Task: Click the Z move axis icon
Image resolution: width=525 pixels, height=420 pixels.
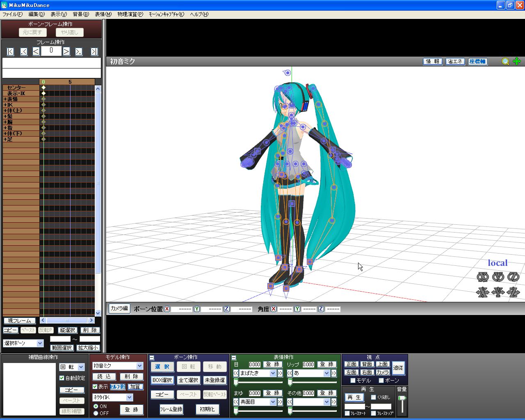Action: [x=513, y=292]
